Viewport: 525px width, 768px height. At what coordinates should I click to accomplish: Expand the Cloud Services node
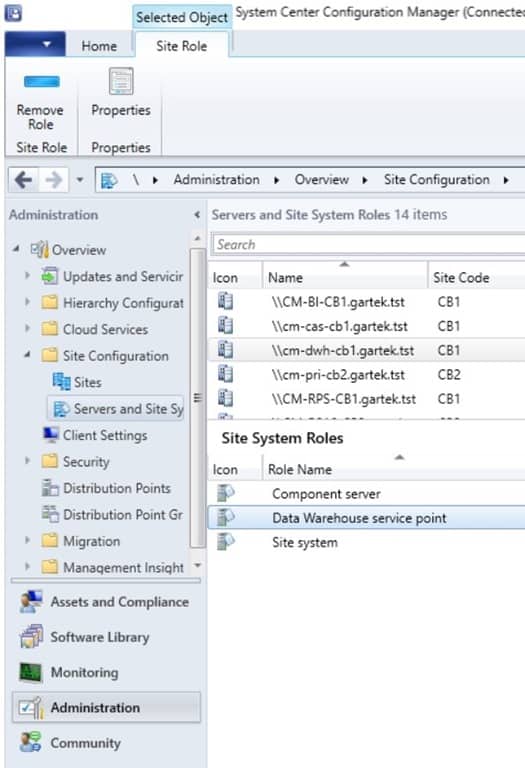(x=27, y=329)
